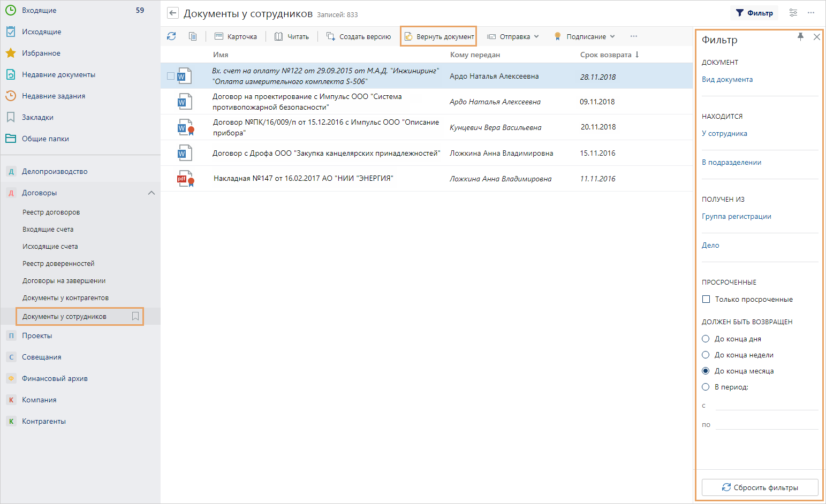Screen dimensions: 826x504
Task: Select До конца дня radio option
Action: tap(706, 339)
